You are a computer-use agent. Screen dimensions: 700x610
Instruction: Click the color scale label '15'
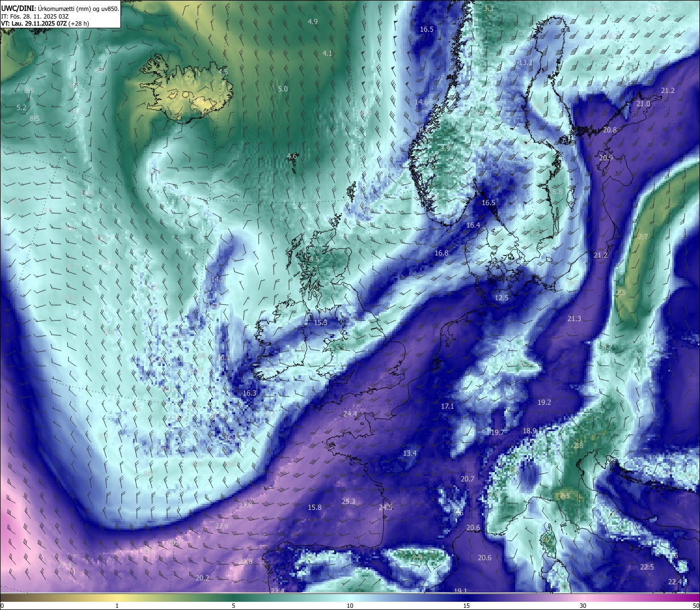tap(466, 606)
